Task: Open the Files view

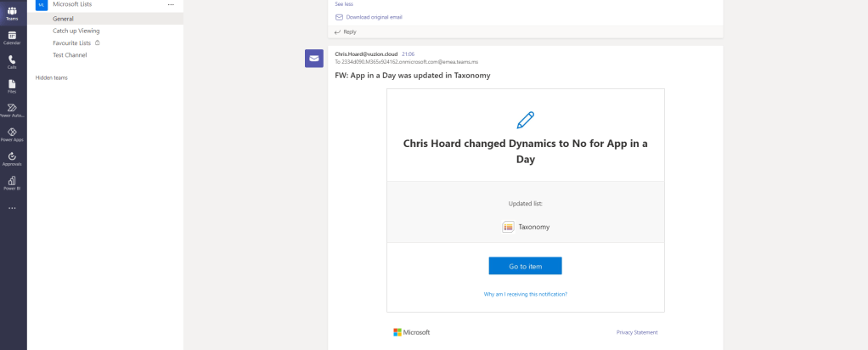Action: pos(12,86)
